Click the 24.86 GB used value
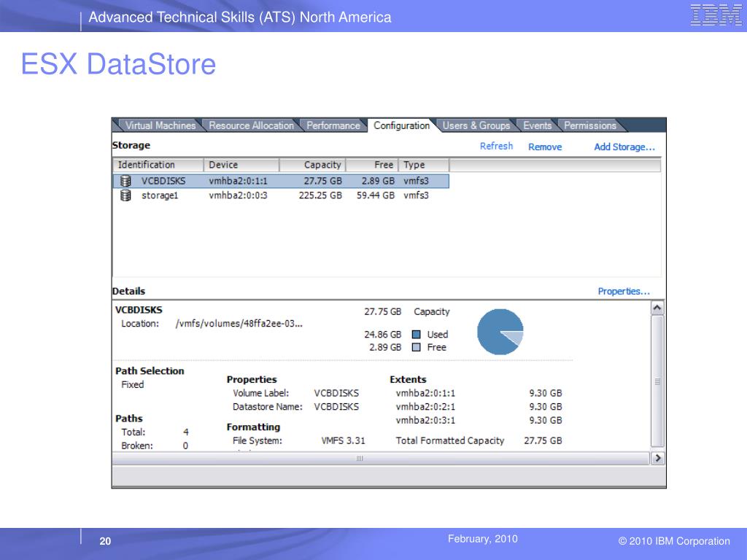The width and height of the screenshot is (747, 560). point(382,335)
